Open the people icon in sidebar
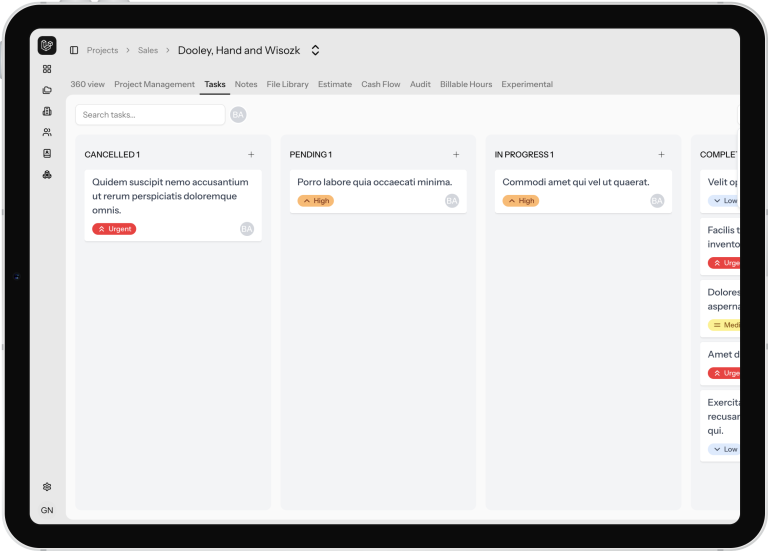This screenshot has width=768, height=551. (47, 132)
